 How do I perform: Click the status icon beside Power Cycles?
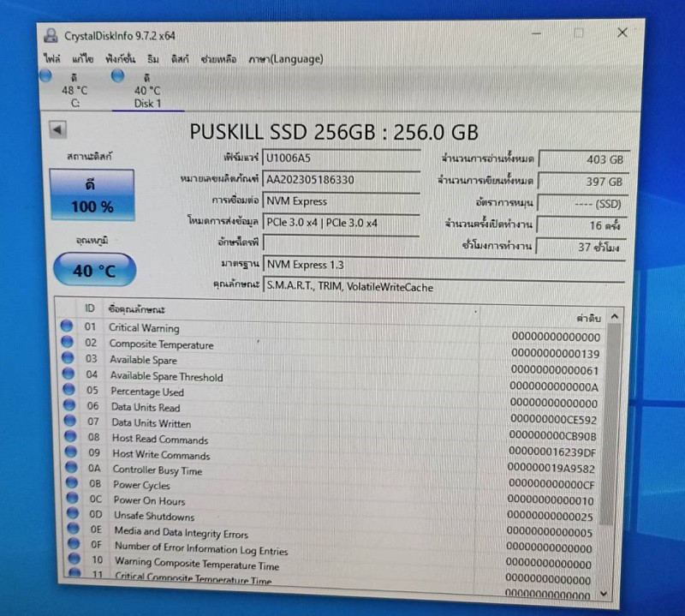coord(70,484)
